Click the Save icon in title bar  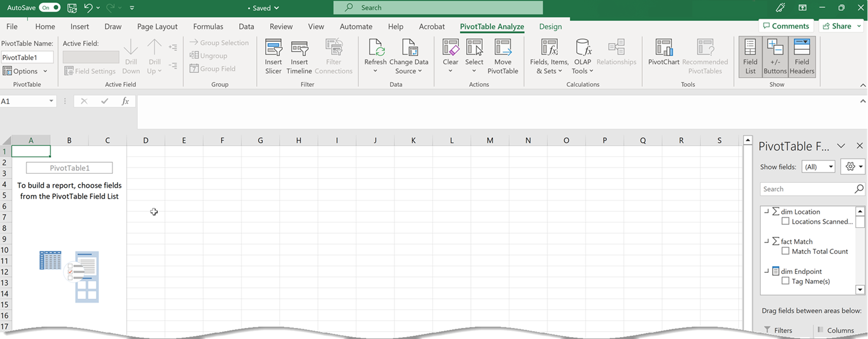tap(72, 8)
